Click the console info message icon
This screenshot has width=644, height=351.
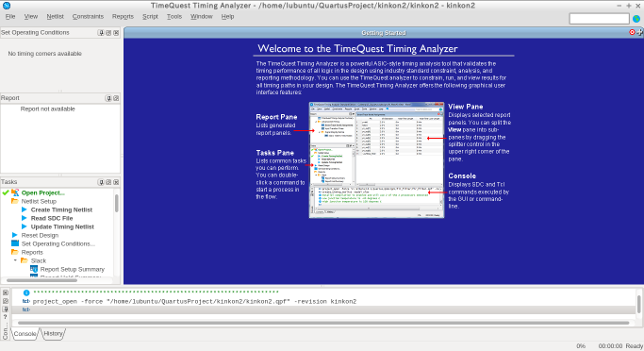pyautogui.click(x=26, y=292)
